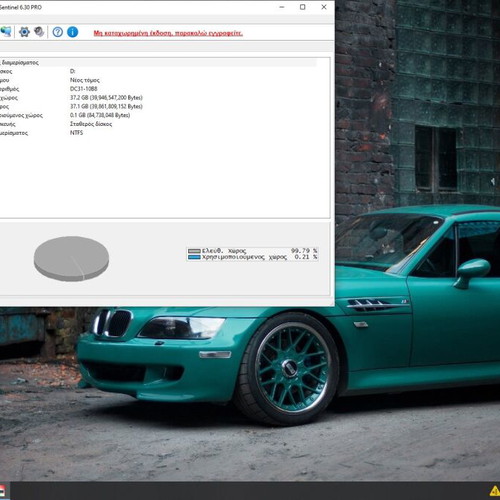Select the 37.2 GB total space value
Viewport: 500px width, 500px height.
[x=106, y=98]
